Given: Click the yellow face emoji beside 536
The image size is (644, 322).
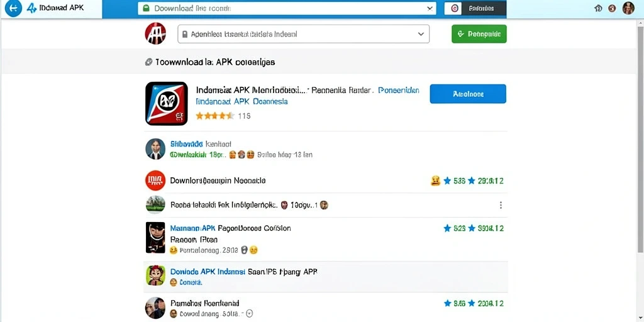Looking at the screenshot, I should pyautogui.click(x=435, y=180).
